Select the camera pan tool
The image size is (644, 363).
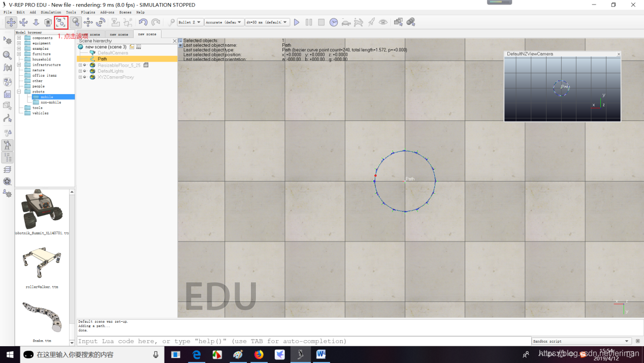pyautogui.click(x=11, y=22)
